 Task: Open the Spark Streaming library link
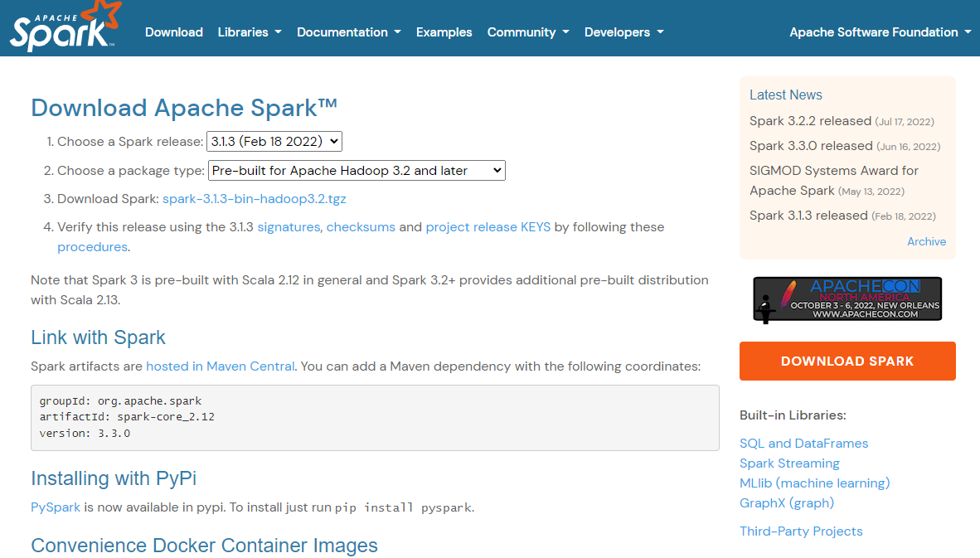point(789,463)
